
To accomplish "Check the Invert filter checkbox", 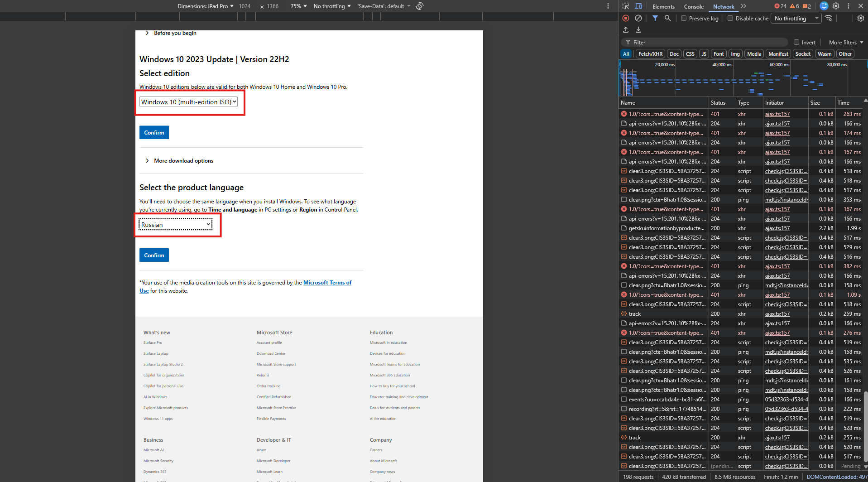I will (796, 43).
